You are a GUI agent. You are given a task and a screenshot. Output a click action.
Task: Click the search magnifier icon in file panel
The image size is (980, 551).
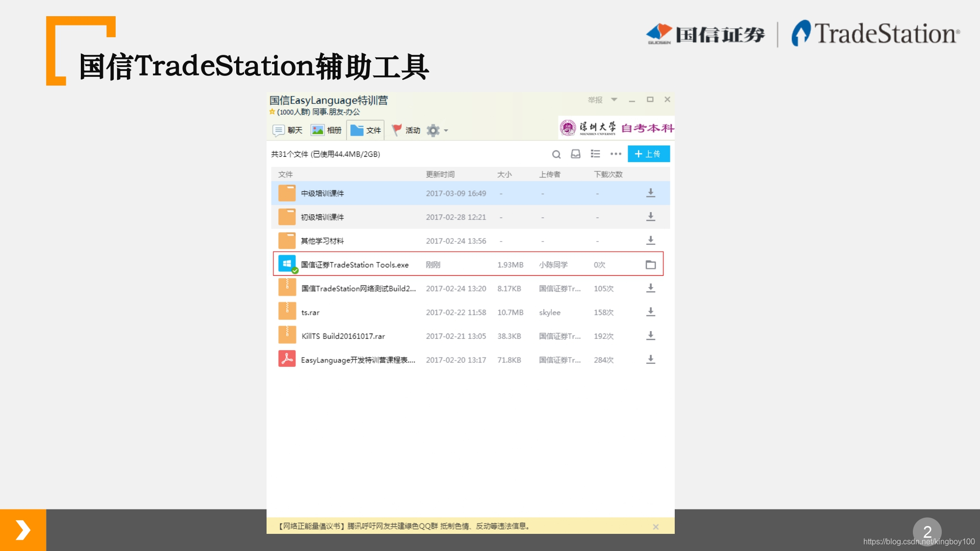(x=556, y=154)
